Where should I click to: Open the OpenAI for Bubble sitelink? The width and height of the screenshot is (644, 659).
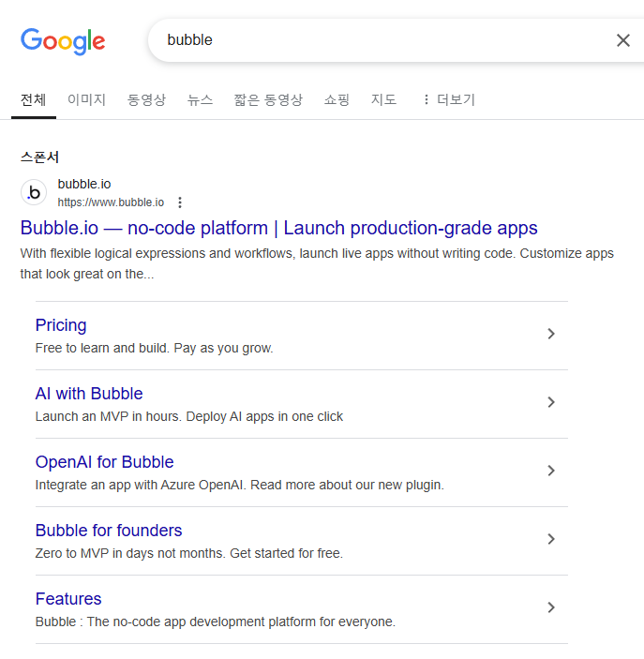coord(105,462)
